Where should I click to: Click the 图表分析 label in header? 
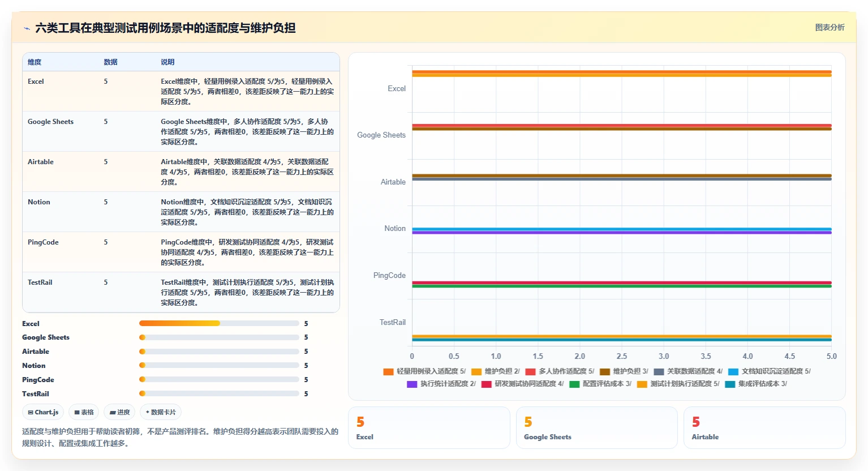830,27
